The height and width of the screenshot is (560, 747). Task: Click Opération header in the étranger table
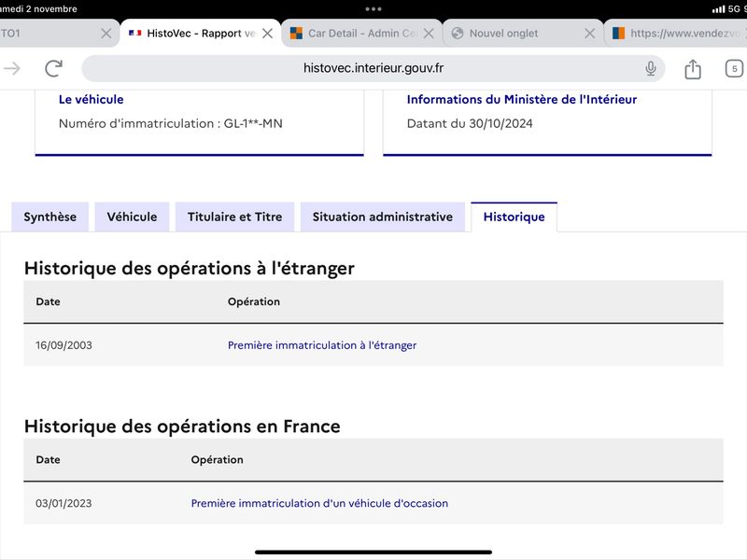254,301
